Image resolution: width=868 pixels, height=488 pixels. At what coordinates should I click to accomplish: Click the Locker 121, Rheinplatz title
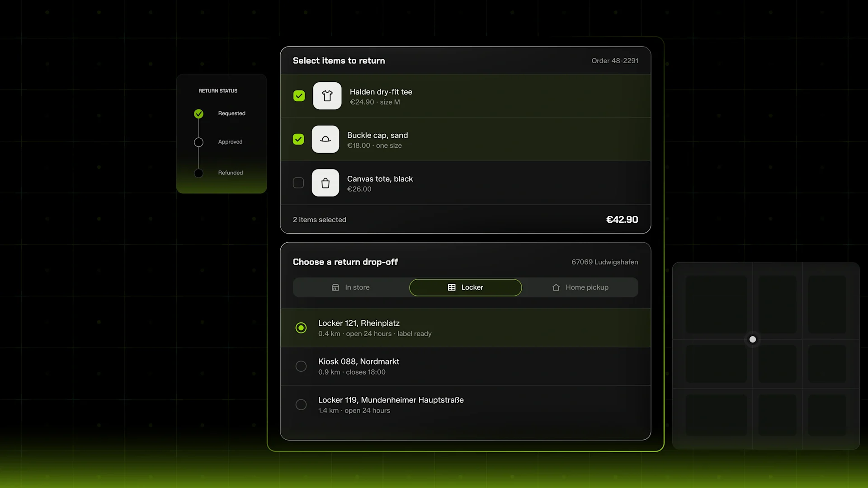(359, 323)
